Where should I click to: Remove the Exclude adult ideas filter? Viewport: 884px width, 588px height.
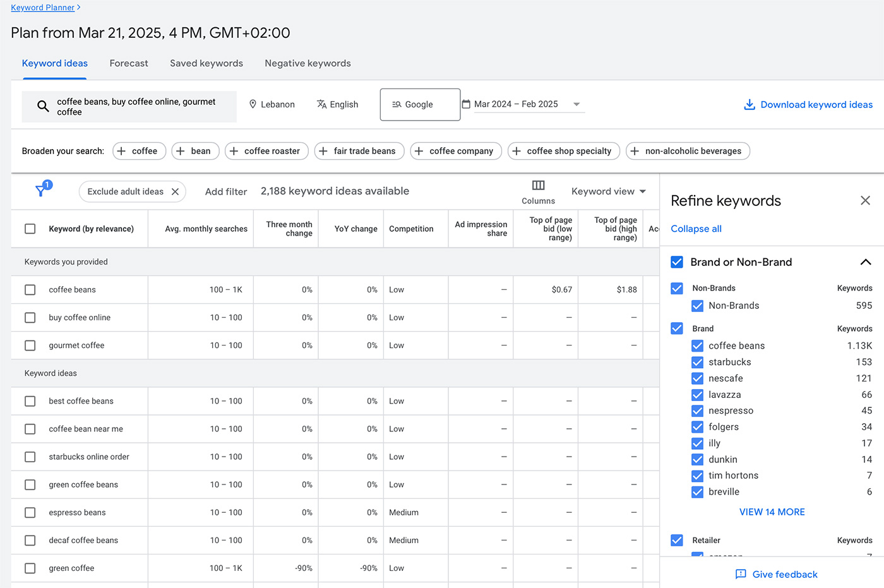(x=175, y=191)
